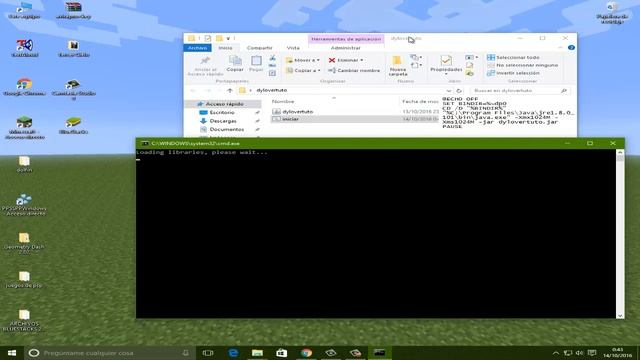
Task: Select Documentos in the navigation pane
Action: point(227,129)
